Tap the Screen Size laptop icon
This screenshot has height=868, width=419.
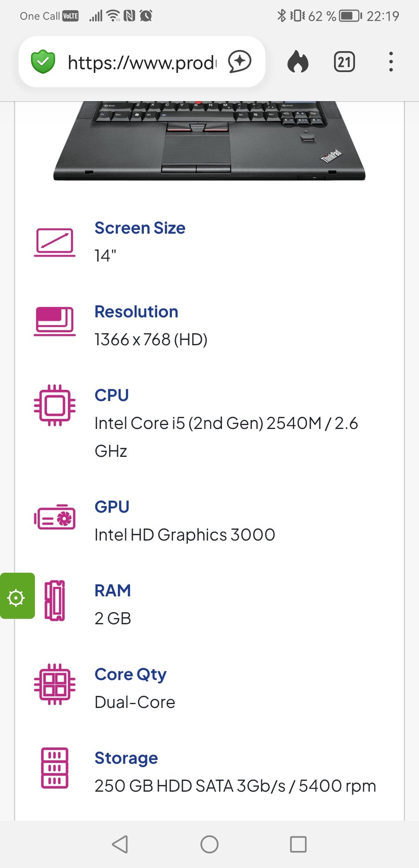[55, 242]
